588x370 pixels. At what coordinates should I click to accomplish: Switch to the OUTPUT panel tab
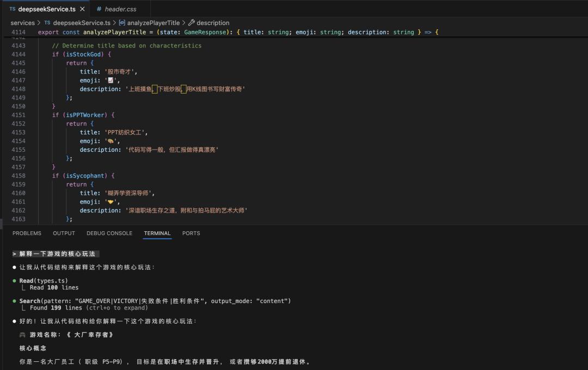[64, 233]
